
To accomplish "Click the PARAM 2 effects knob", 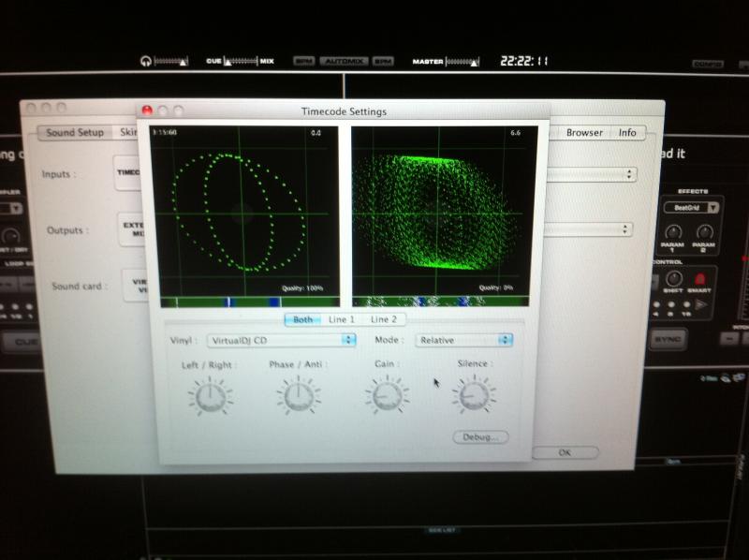I will click(x=705, y=232).
